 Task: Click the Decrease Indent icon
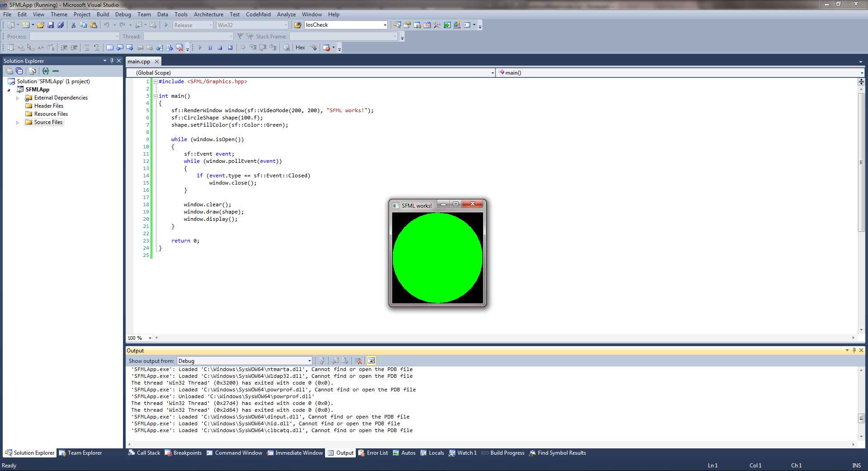[x=64, y=48]
